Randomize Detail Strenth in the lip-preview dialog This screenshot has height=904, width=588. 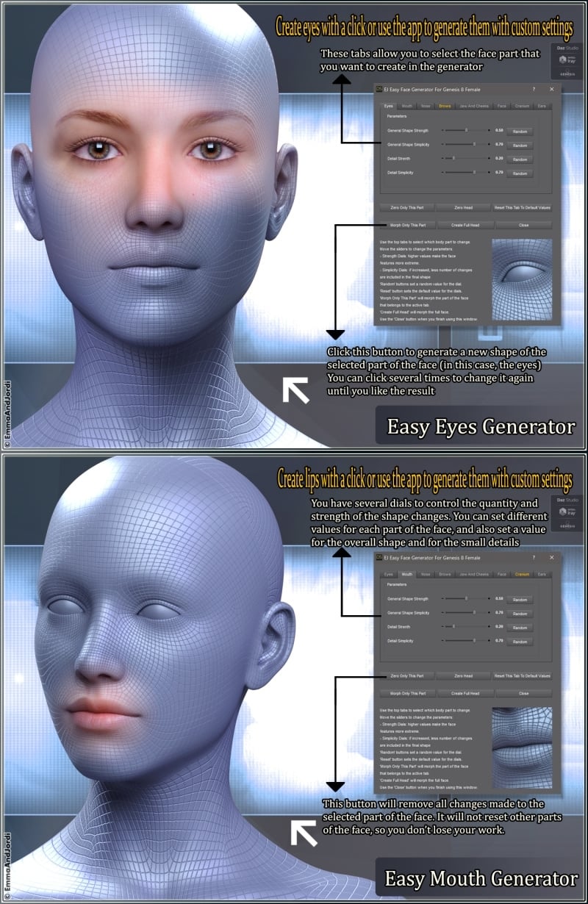click(520, 628)
